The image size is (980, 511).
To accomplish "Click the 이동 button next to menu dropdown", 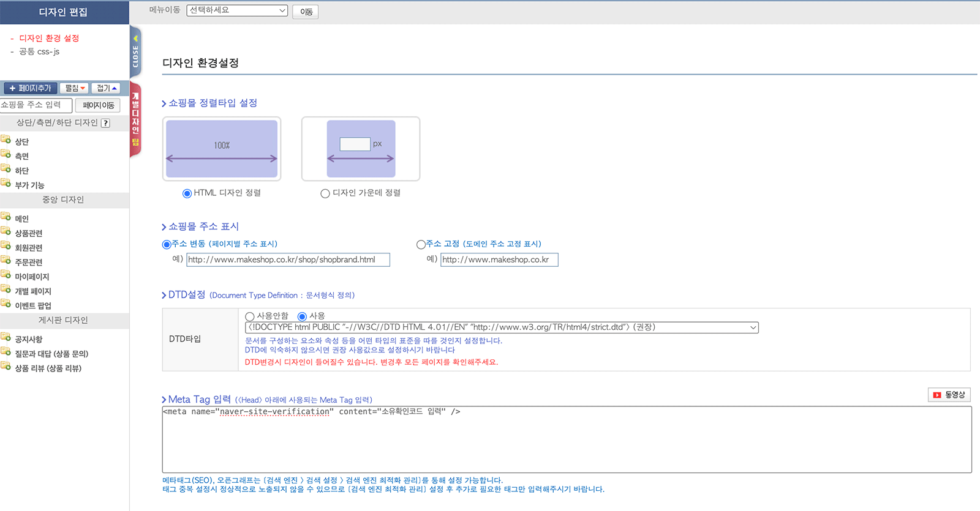I will 306,12.
